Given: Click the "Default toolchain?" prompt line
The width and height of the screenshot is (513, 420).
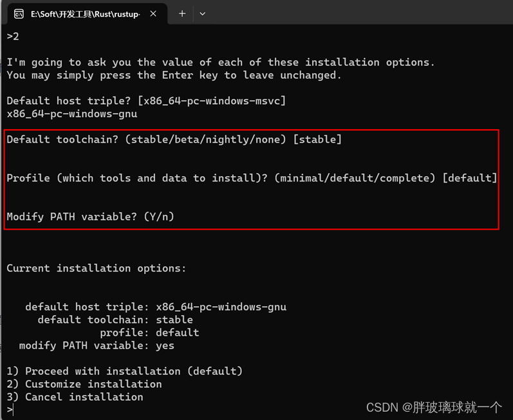Looking at the screenshot, I should [174, 140].
